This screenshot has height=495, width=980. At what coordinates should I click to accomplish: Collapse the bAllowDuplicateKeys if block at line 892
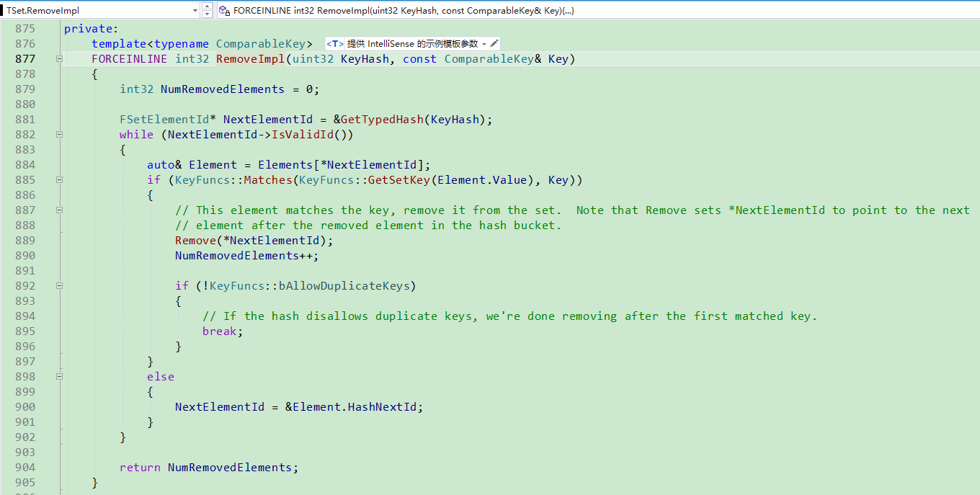click(60, 286)
